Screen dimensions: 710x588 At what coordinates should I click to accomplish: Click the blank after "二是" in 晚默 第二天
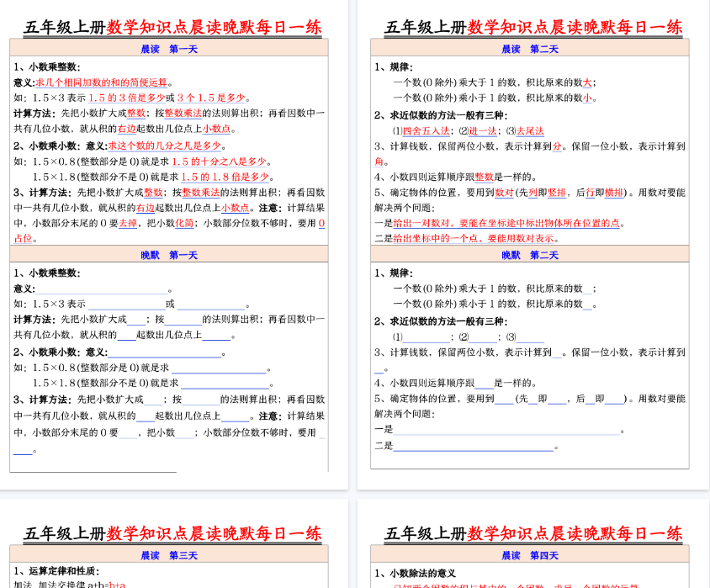(x=474, y=446)
